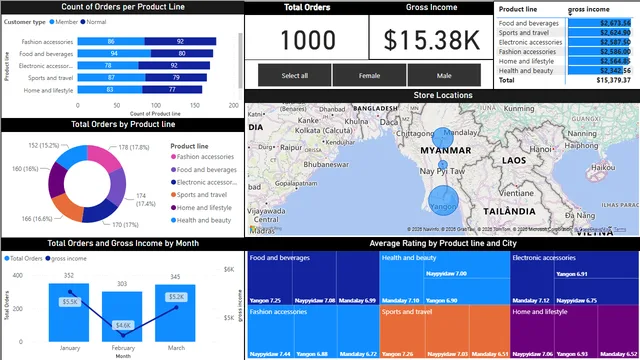Select treemap tile Yangon 6.91

[596, 265]
